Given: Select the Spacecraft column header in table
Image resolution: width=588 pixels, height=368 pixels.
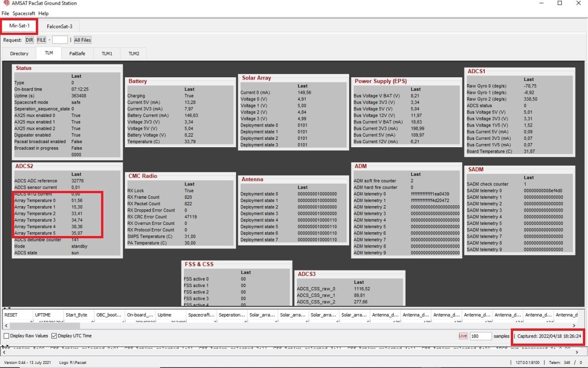Looking at the screenshot, I should point(201,315).
